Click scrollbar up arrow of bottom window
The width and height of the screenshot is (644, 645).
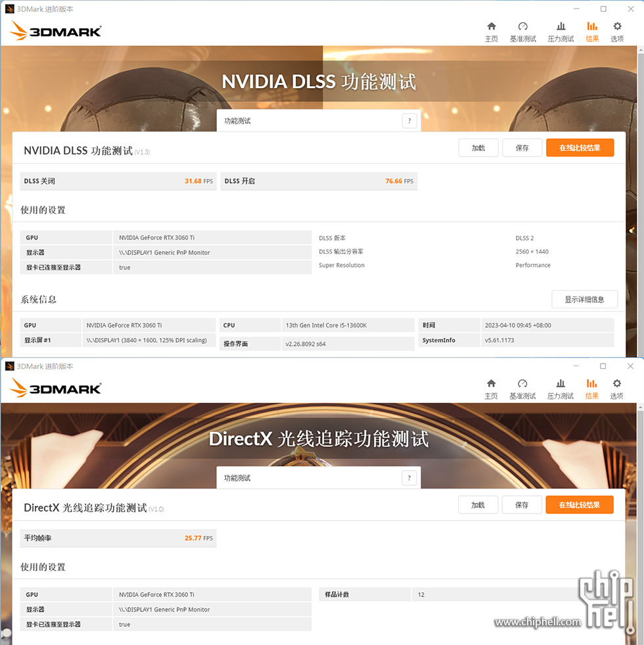pos(640,407)
